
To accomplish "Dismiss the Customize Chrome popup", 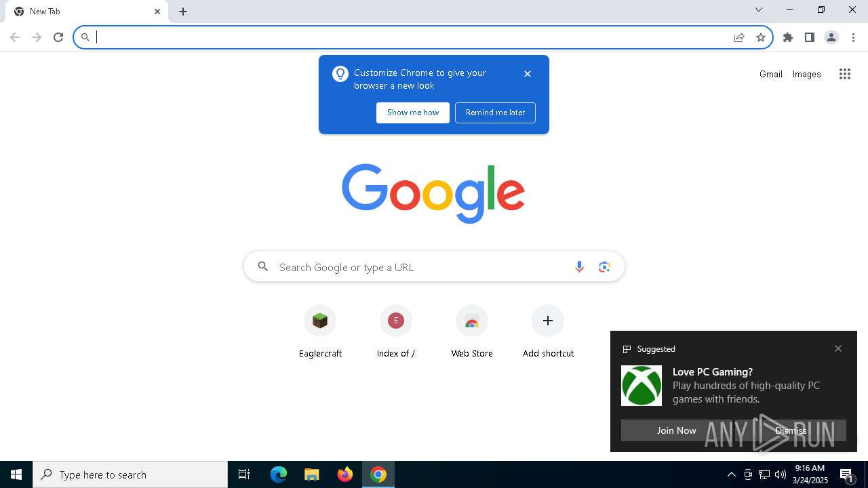I will (x=528, y=74).
